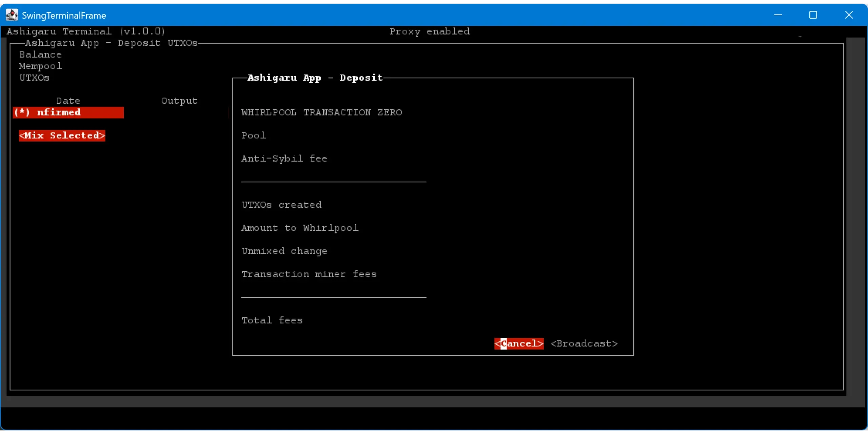Screen dimensions: 868x434
Task: Open the Balance menu entry
Action: [x=40, y=55]
